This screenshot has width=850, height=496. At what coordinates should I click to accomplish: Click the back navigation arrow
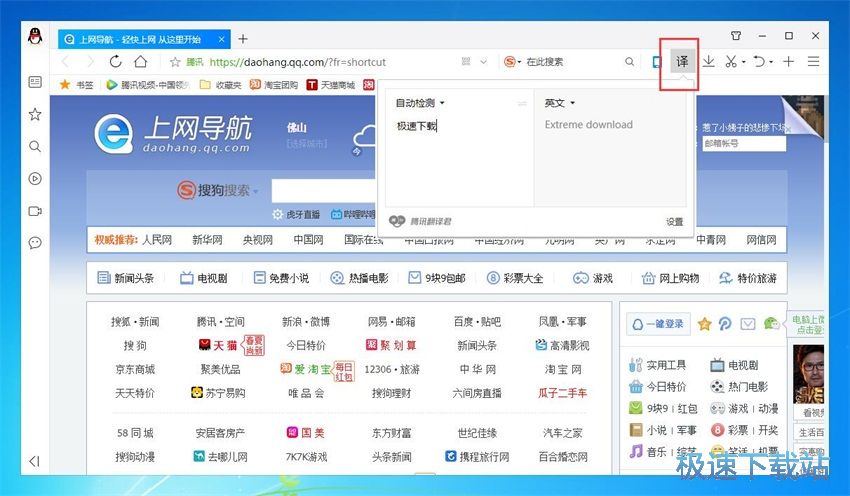[66, 62]
